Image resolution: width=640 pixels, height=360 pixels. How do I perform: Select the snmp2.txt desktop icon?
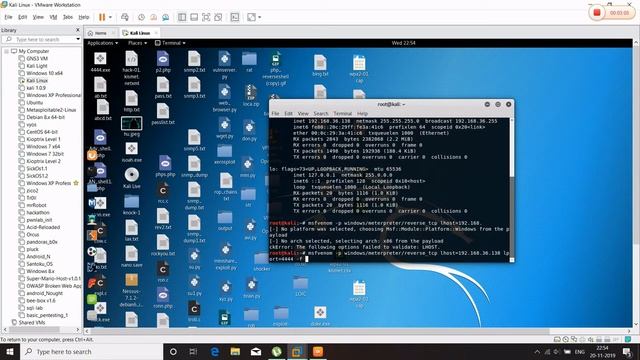194,62
